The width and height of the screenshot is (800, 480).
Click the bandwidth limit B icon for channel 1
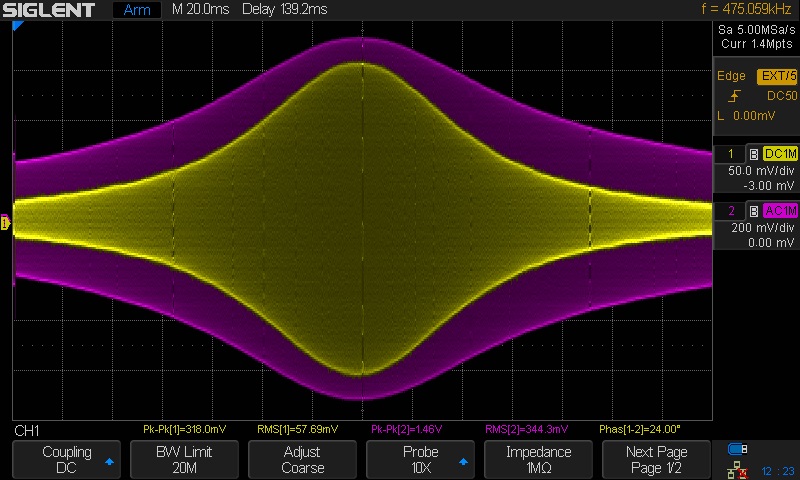pyautogui.click(x=753, y=154)
